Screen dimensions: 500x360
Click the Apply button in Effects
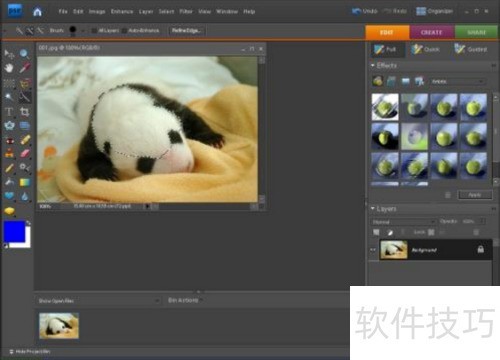point(475,195)
